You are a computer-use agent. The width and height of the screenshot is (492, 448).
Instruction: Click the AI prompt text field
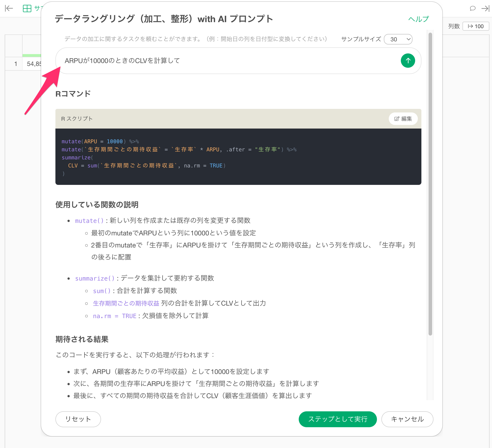pyautogui.click(x=227, y=61)
